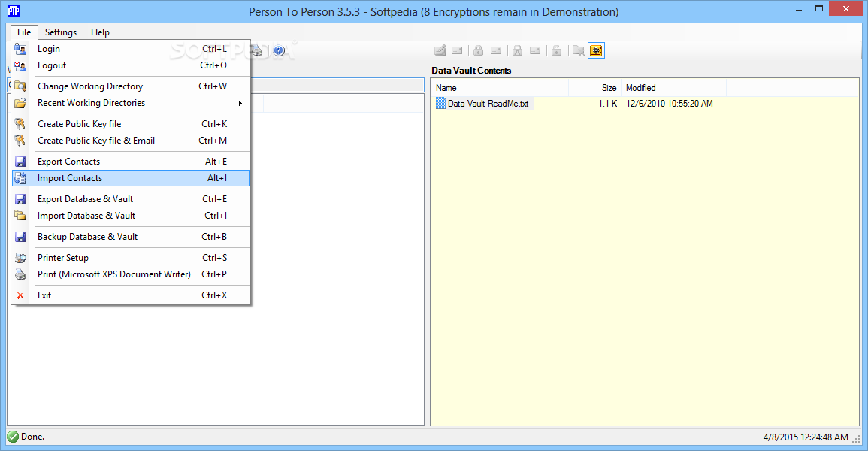This screenshot has width=868, height=451.
Task: Click the Data Vault Contents heading
Action: tap(471, 70)
